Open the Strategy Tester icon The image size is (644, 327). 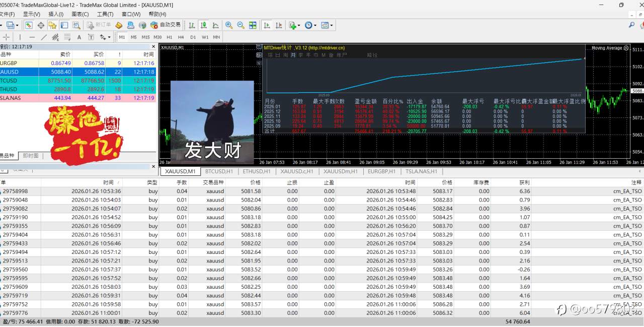76,26
